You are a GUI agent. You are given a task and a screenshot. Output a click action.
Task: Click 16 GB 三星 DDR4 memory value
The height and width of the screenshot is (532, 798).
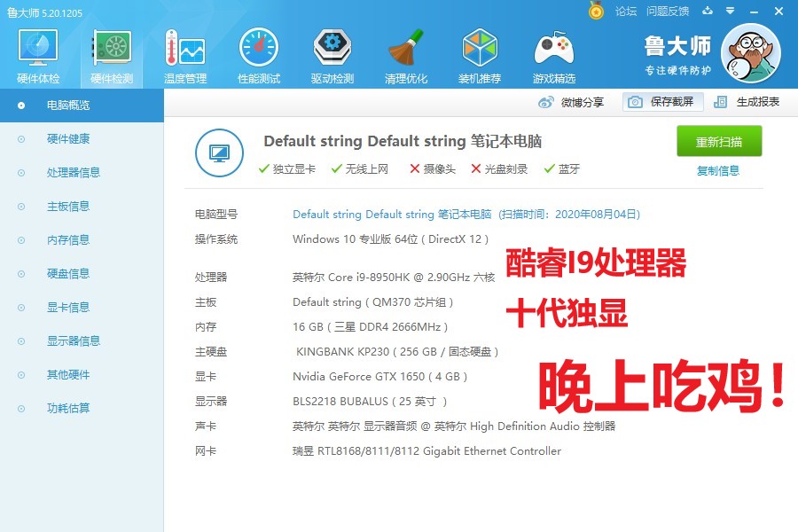[370, 327]
